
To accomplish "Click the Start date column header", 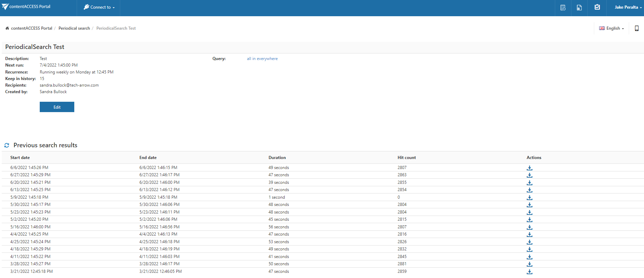I will (20, 158).
